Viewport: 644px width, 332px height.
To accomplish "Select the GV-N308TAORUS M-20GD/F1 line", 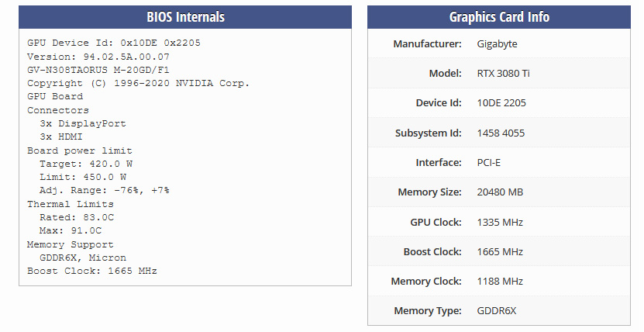I will coord(98,70).
